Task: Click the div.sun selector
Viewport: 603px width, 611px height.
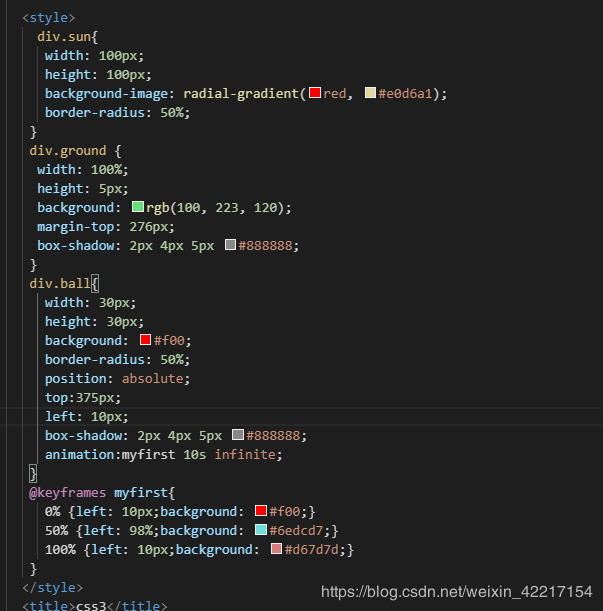Action: pos(67,36)
